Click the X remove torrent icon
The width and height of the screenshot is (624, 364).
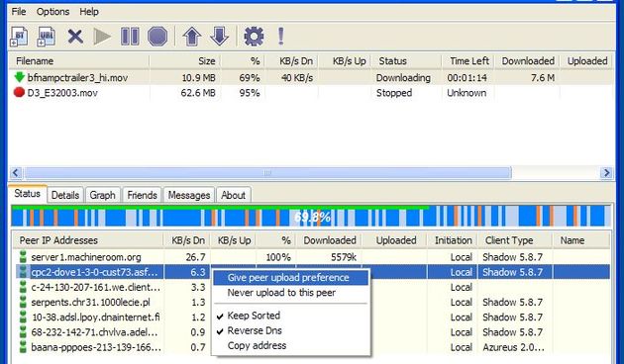click(75, 37)
